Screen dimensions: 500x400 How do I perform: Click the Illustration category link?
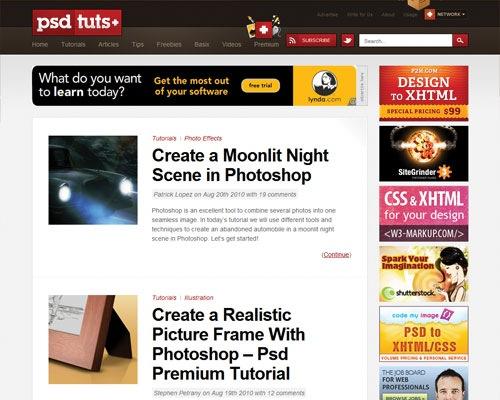(199, 298)
